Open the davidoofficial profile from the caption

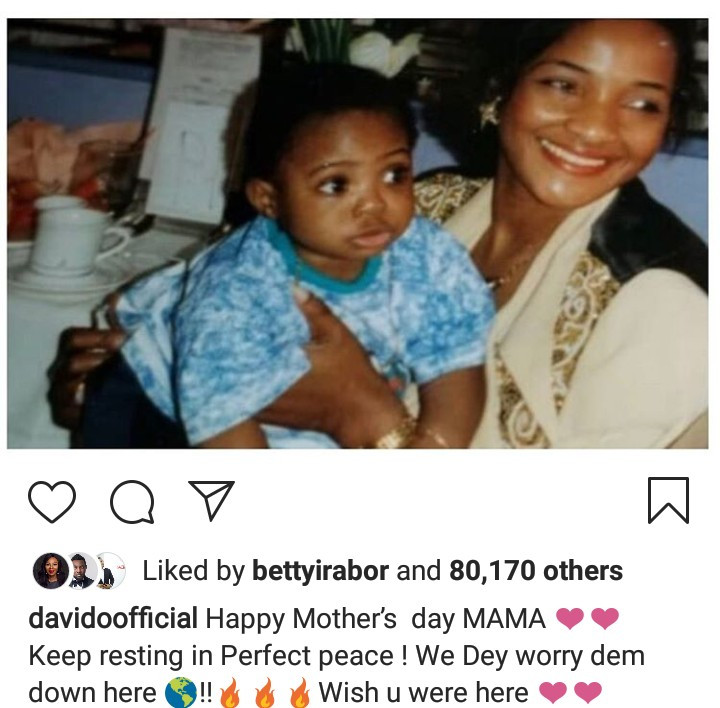(x=112, y=619)
